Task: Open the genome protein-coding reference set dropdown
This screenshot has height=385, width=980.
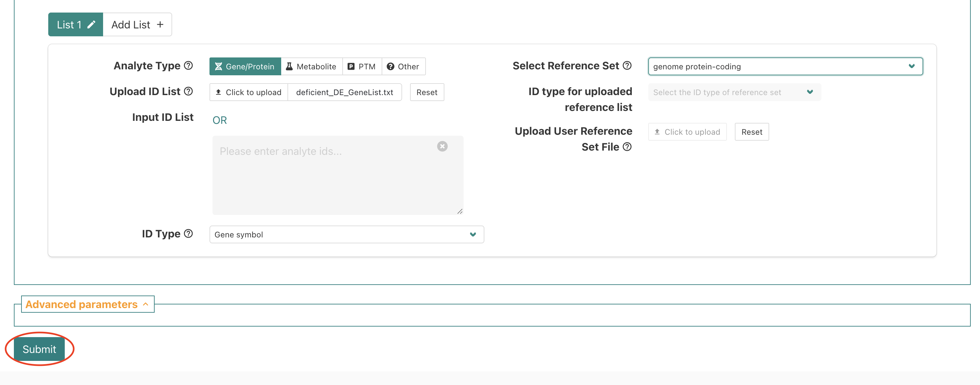Action: pos(785,66)
